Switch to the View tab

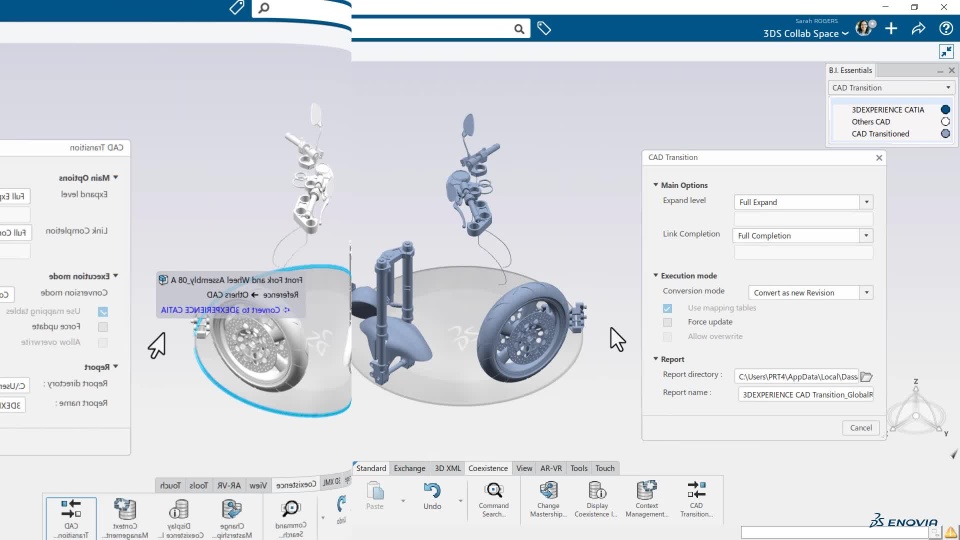click(x=524, y=468)
